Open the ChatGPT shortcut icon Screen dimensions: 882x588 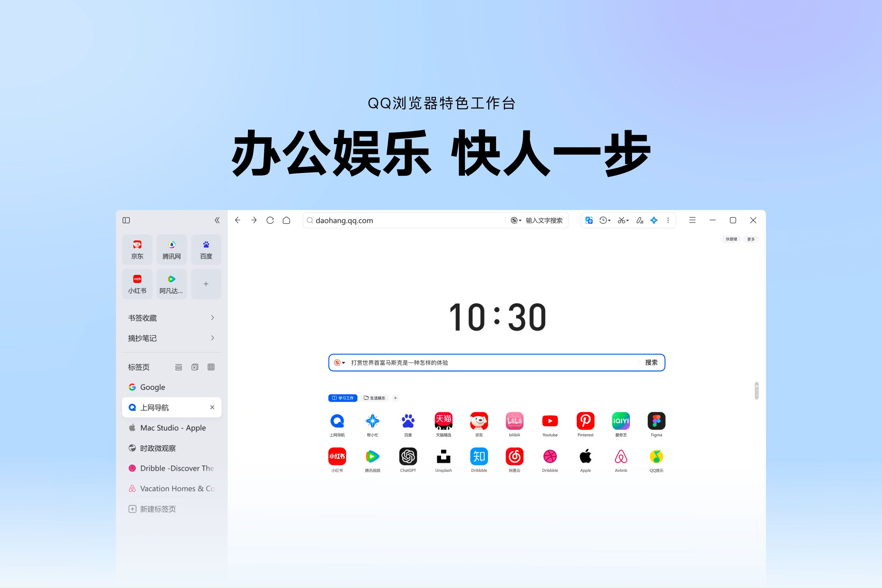click(408, 458)
